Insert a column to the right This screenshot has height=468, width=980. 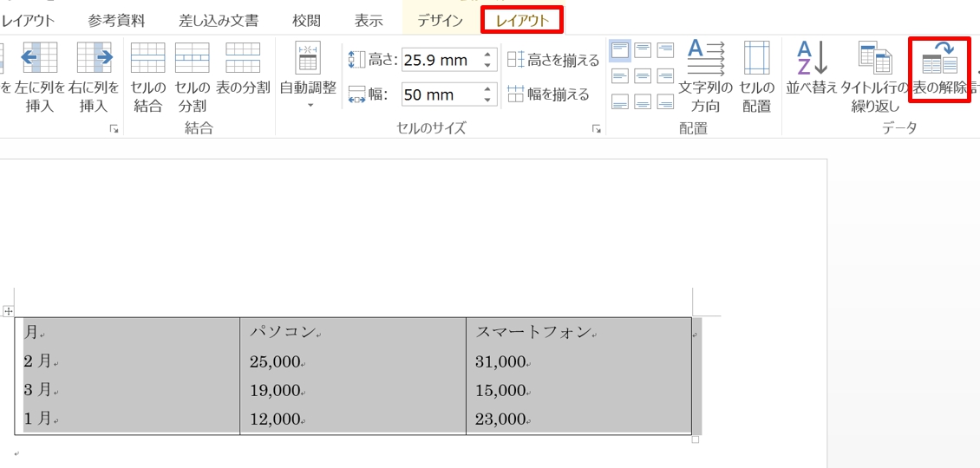[x=94, y=77]
